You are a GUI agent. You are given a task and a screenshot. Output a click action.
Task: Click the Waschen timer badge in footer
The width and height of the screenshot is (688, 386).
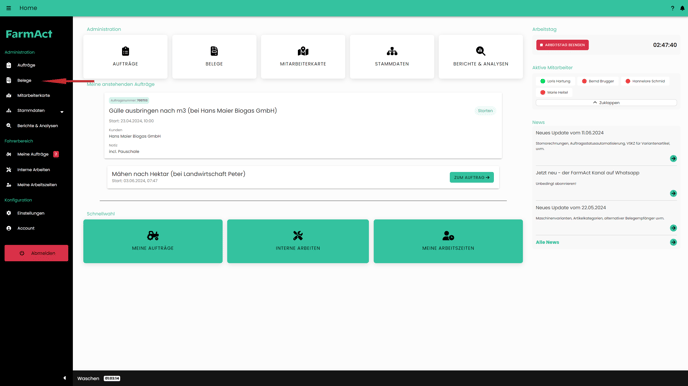[112, 378]
